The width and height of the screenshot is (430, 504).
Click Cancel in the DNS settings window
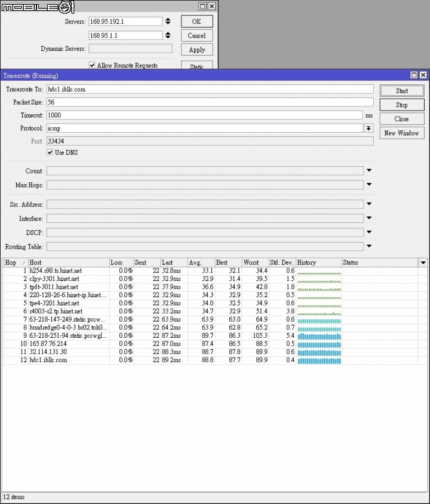pos(197,36)
